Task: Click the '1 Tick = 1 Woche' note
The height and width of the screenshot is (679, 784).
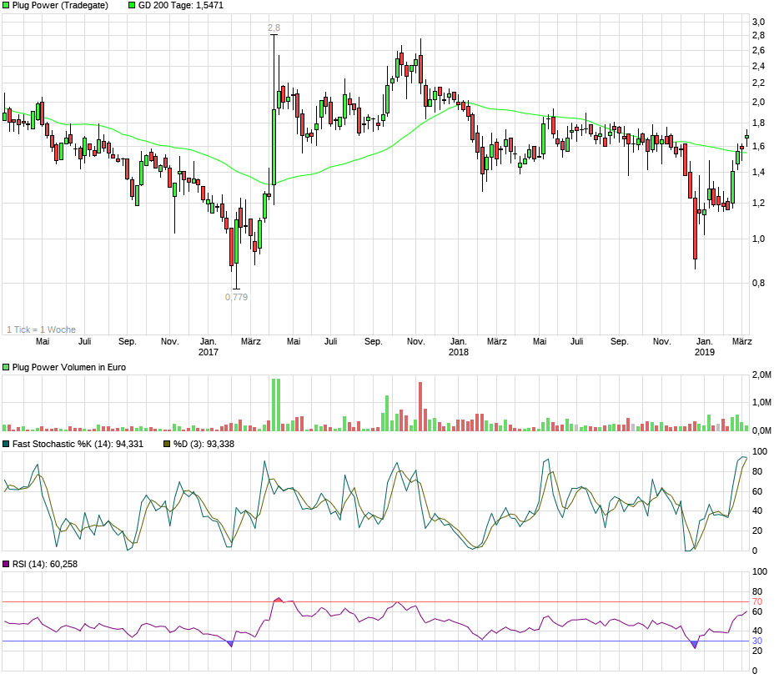Action: click(41, 329)
